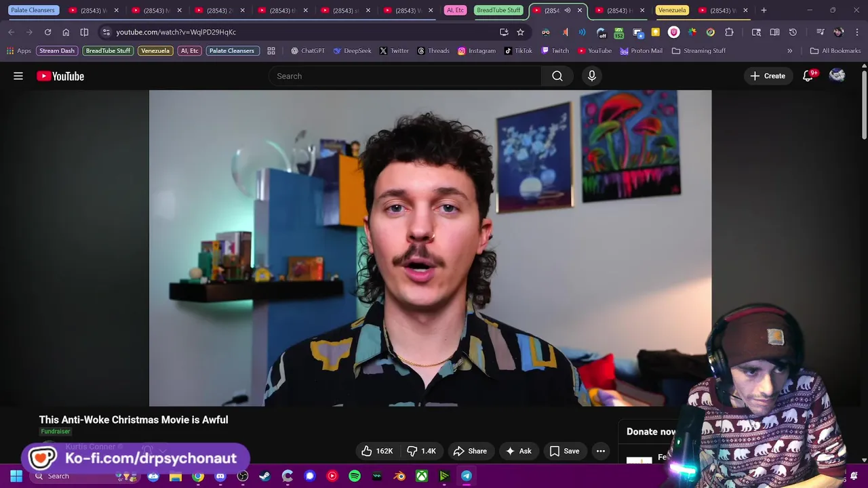Open Blender from the taskbar
Screen dimensions: 868x488
coord(399,476)
